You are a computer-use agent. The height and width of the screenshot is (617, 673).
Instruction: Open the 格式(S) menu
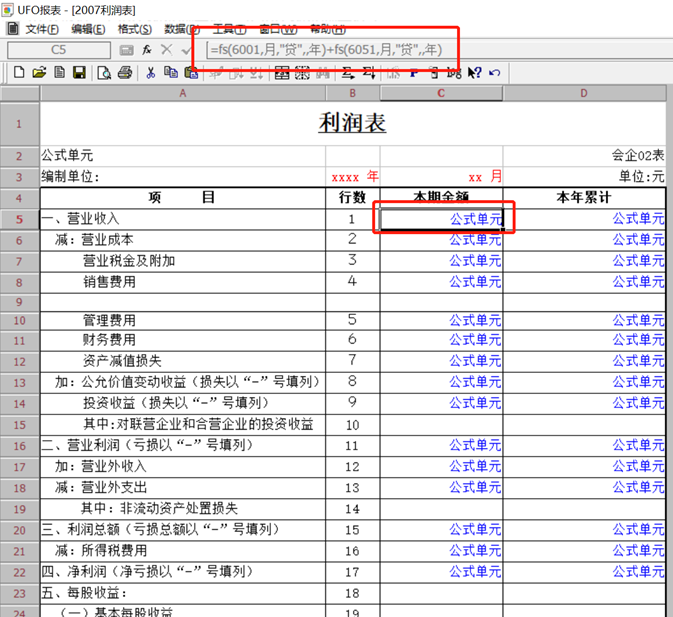click(x=135, y=29)
